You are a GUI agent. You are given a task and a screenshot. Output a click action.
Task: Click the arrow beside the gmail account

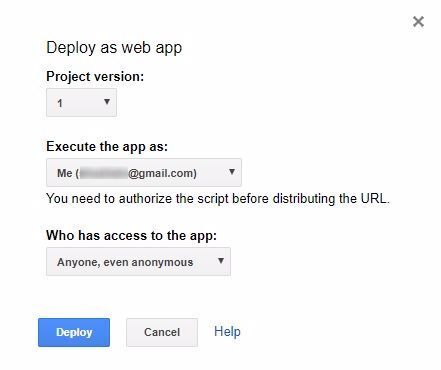232,172
